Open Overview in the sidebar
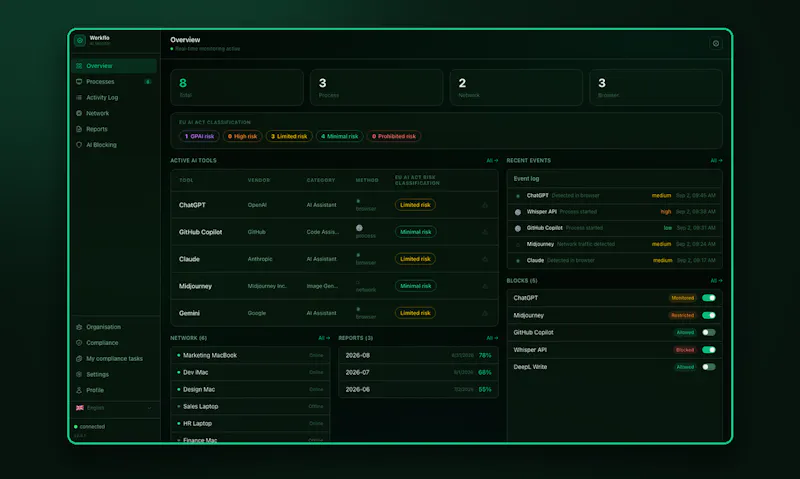The image size is (800, 479). 114,66
